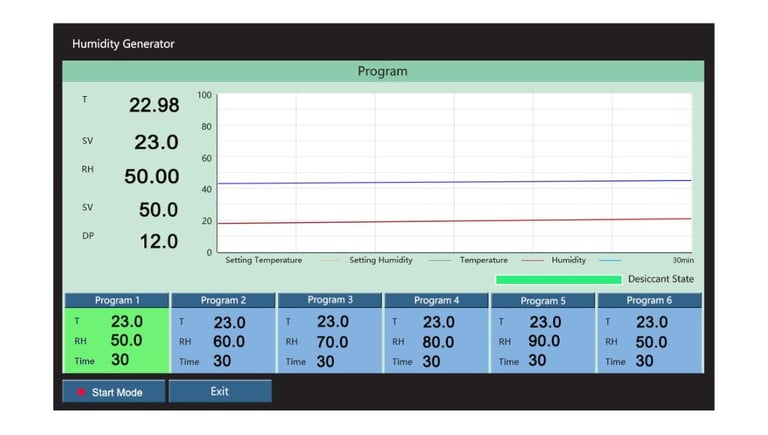Edit Program 4 RH value 80.0
Viewport: 768px width, 435px height.
coord(438,341)
